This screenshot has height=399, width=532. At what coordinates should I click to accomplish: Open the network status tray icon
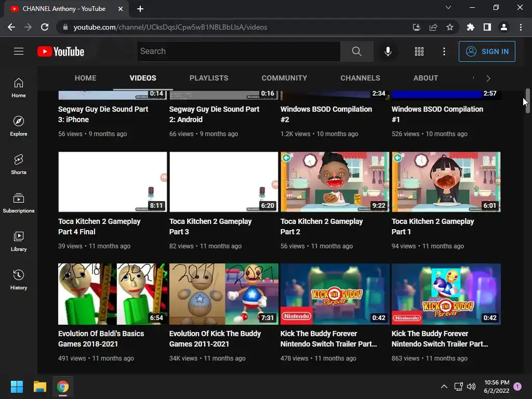pyautogui.click(x=458, y=387)
